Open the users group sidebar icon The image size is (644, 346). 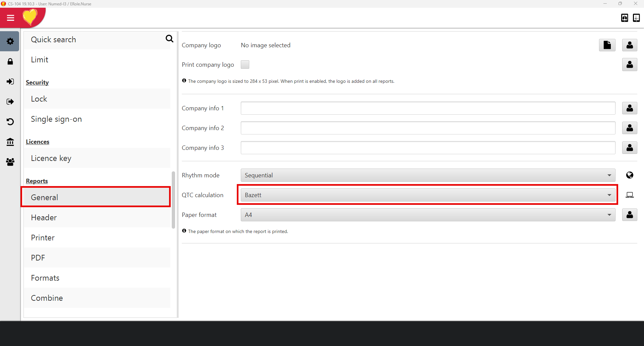[x=10, y=162]
